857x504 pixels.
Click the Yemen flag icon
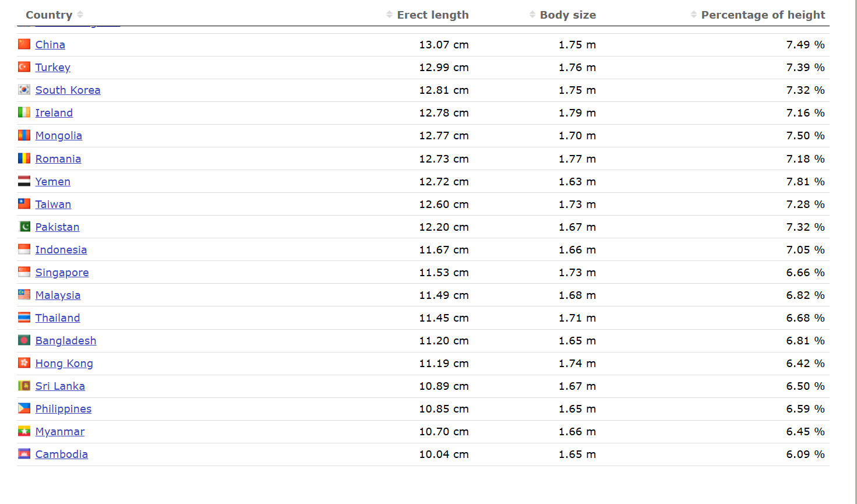coord(24,181)
